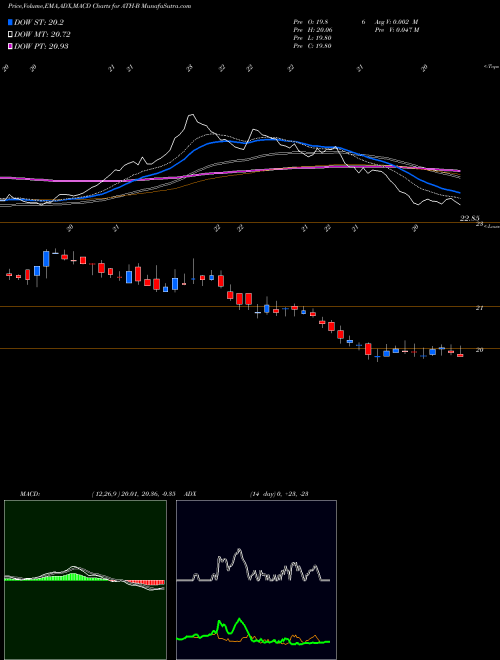The image size is (500, 660).
Task: Click the magenta DOW PT legend swatch
Action: [x=10, y=46]
